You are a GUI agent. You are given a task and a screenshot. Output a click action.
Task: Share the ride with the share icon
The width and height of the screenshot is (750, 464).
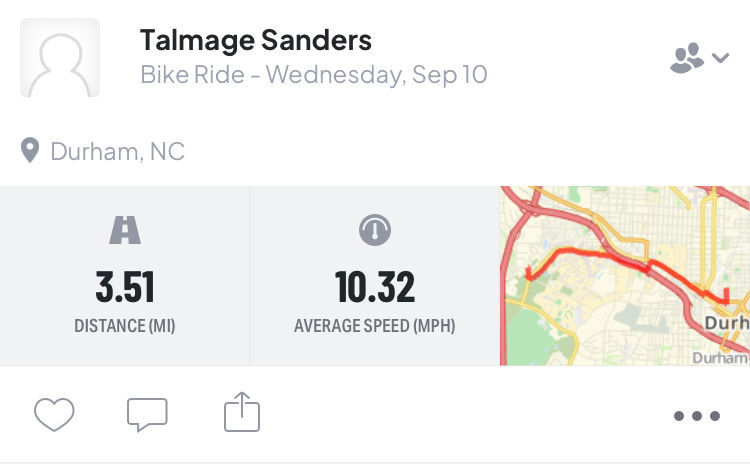click(x=241, y=412)
